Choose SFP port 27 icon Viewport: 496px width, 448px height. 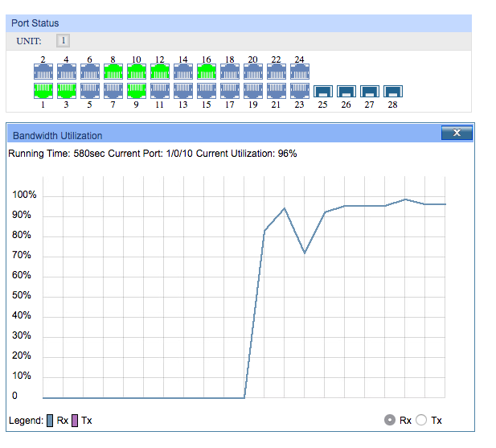370,92
